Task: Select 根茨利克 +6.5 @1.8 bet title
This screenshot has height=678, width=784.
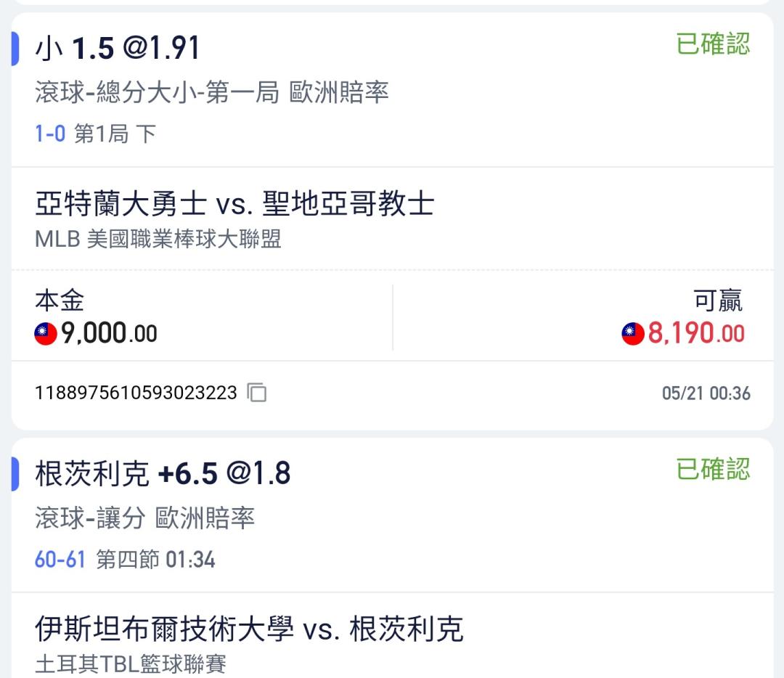Action: (163, 473)
